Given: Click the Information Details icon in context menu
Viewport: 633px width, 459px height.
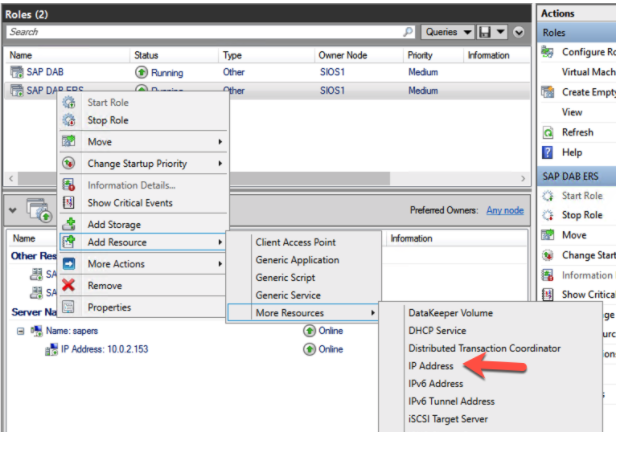Looking at the screenshot, I should click(69, 185).
